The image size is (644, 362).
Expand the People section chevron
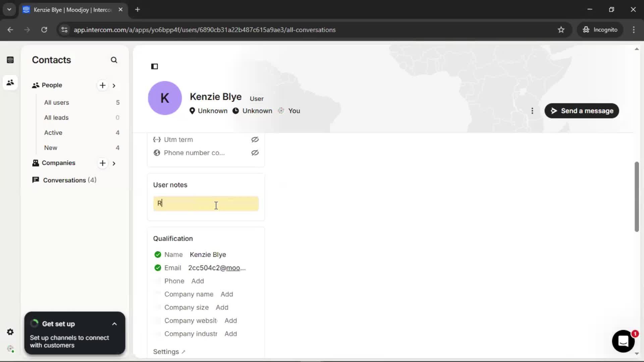click(x=114, y=85)
